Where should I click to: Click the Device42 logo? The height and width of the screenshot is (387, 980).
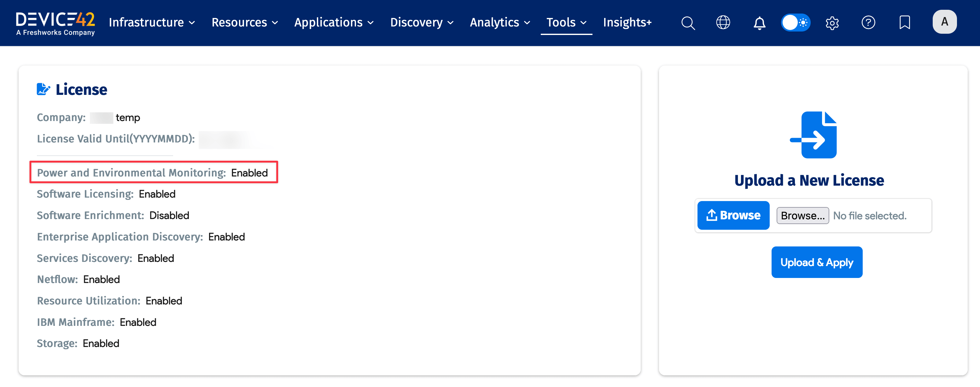pos(55,24)
